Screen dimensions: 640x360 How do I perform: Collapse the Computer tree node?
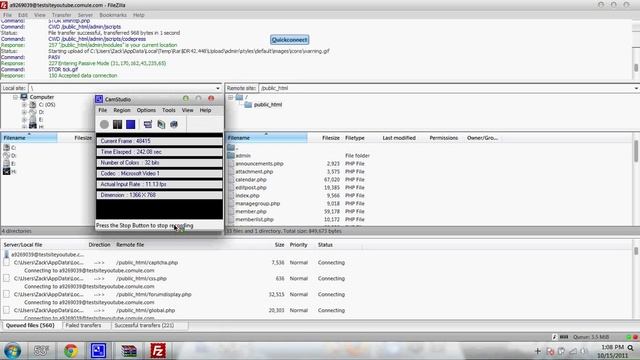click(15, 97)
